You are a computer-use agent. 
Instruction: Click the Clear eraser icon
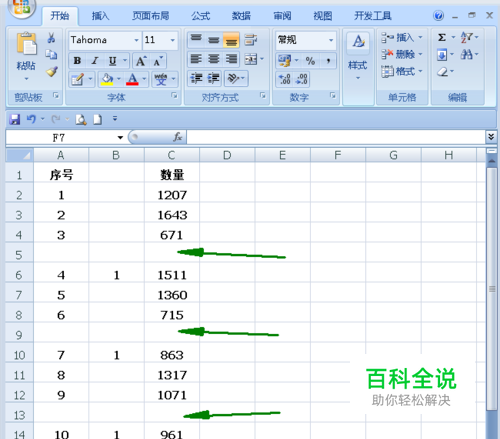[443, 71]
